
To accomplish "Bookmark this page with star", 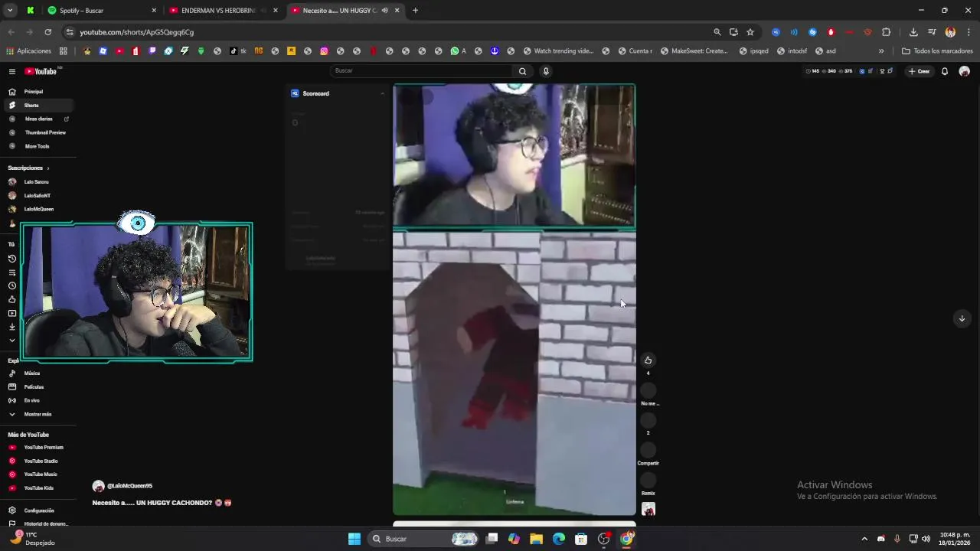I will tap(750, 32).
